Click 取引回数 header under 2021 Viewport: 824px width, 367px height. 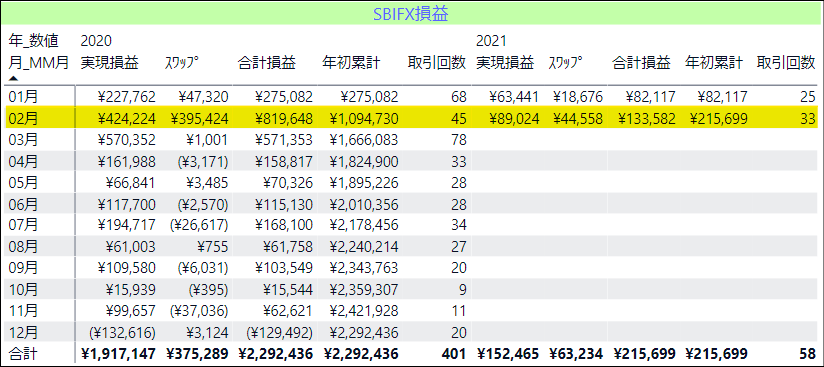(786, 64)
